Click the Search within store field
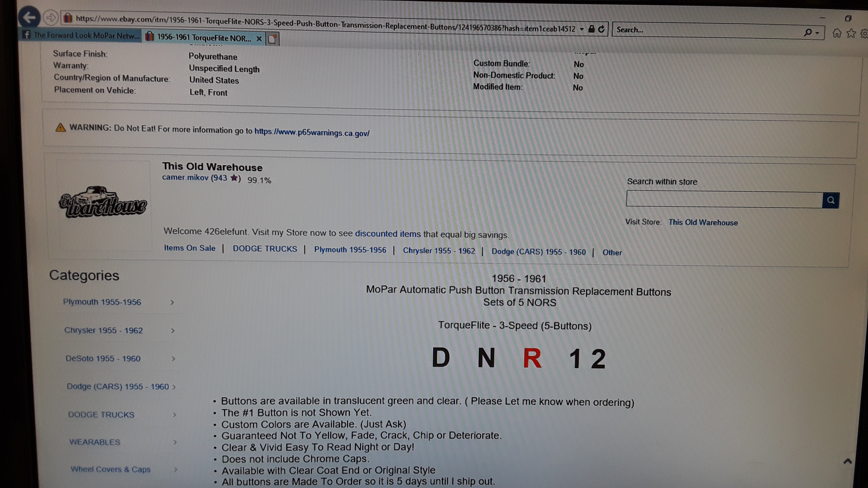 (x=724, y=200)
